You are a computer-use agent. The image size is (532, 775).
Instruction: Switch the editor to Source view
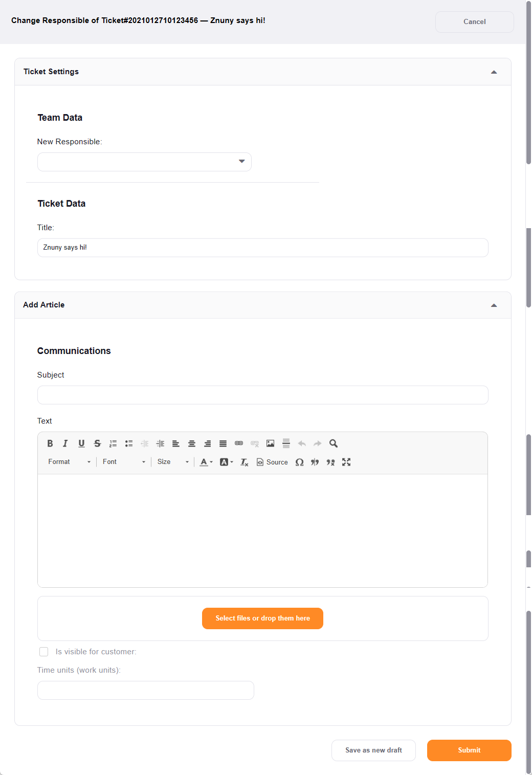272,462
